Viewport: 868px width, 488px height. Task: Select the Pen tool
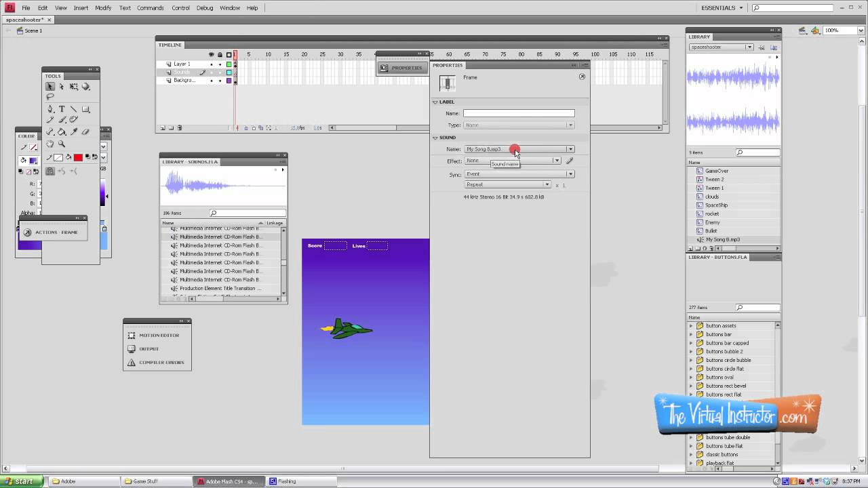click(x=50, y=108)
